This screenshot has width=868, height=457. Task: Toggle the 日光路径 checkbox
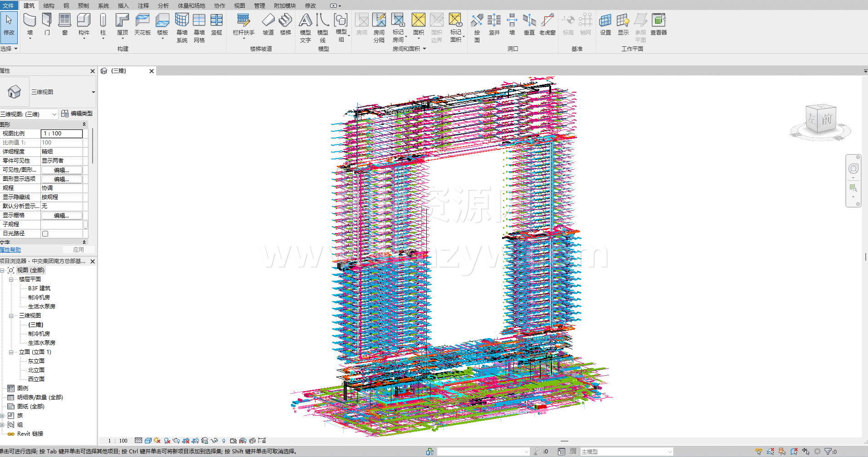pyautogui.click(x=45, y=233)
